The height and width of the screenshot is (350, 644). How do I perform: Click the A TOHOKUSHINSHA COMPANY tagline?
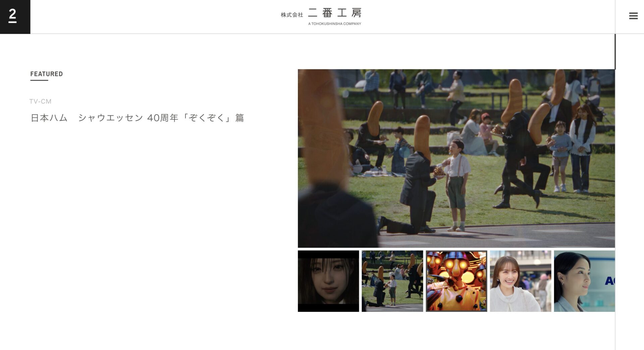(x=334, y=24)
